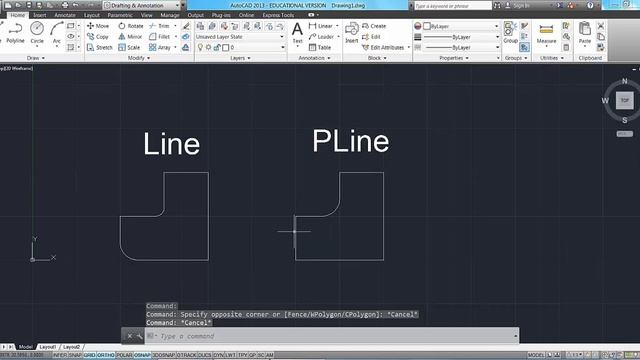Click the Erase tool in Modify panel

pyautogui.click(x=186, y=26)
